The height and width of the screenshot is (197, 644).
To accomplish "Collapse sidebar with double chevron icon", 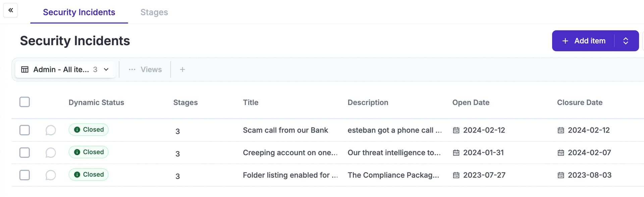I will coord(10,10).
